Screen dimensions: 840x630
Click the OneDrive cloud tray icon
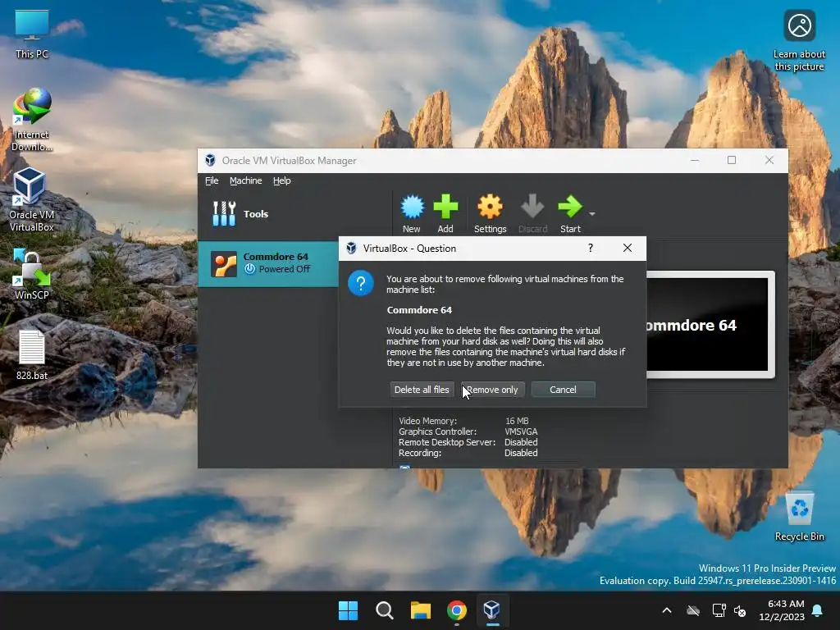pyautogui.click(x=693, y=610)
